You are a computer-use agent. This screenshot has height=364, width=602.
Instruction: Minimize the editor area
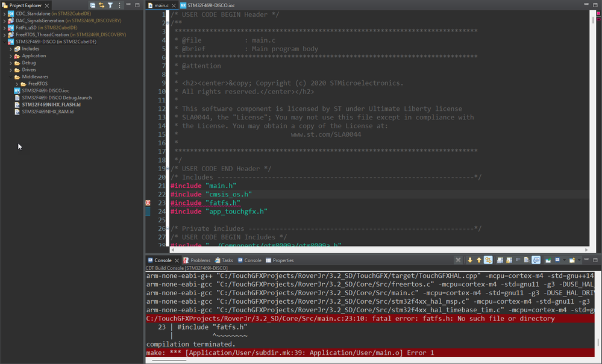pos(586,4)
